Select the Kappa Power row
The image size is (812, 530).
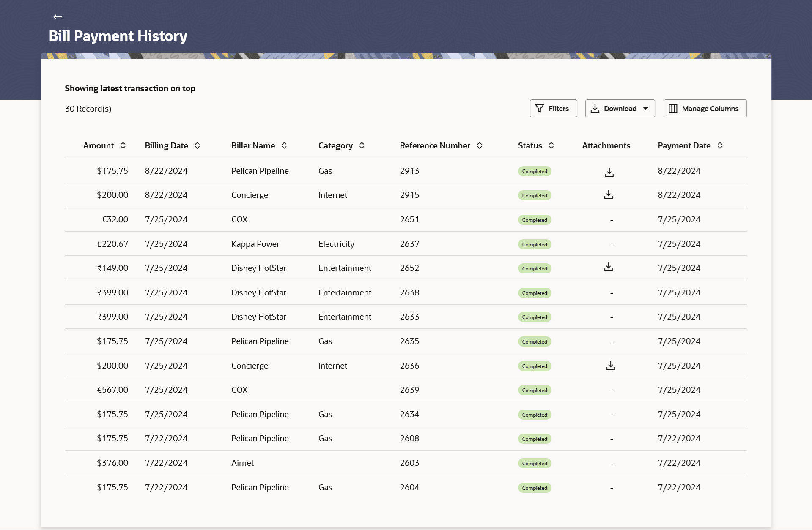[255, 244]
